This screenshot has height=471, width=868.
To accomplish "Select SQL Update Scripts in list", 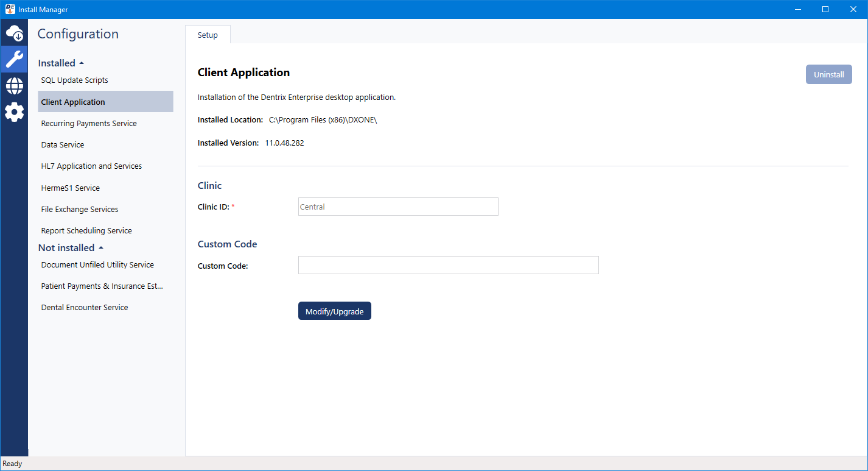I will pyautogui.click(x=74, y=80).
